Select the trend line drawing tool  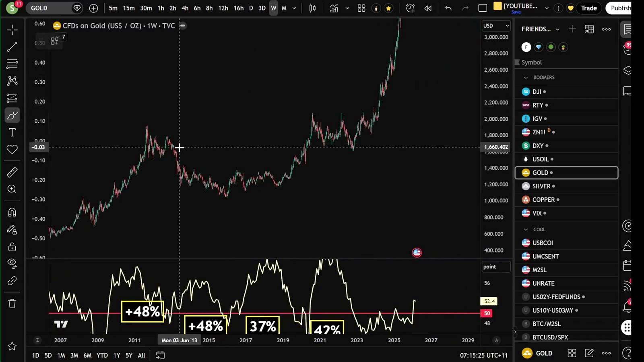[12, 47]
